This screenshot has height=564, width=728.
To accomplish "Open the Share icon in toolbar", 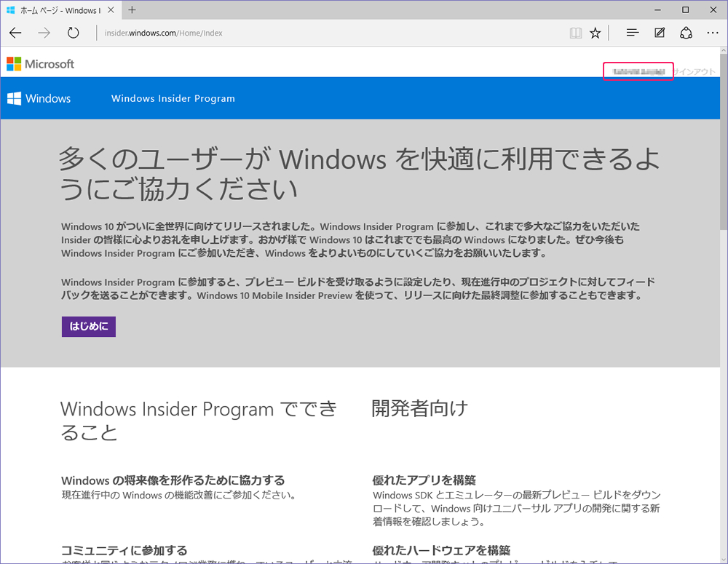I will click(x=686, y=33).
